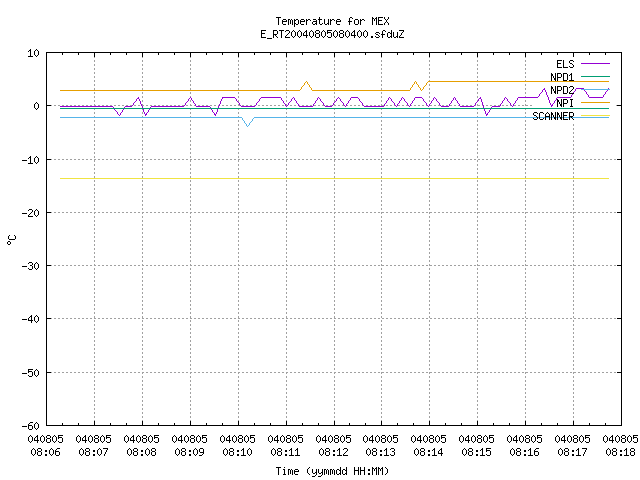Click the orange NPI legend line sample
640x480 pixels.
(595, 102)
